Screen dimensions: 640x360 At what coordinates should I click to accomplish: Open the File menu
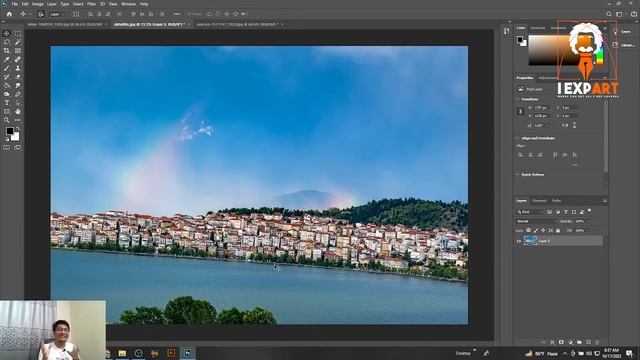pyautogui.click(x=14, y=4)
